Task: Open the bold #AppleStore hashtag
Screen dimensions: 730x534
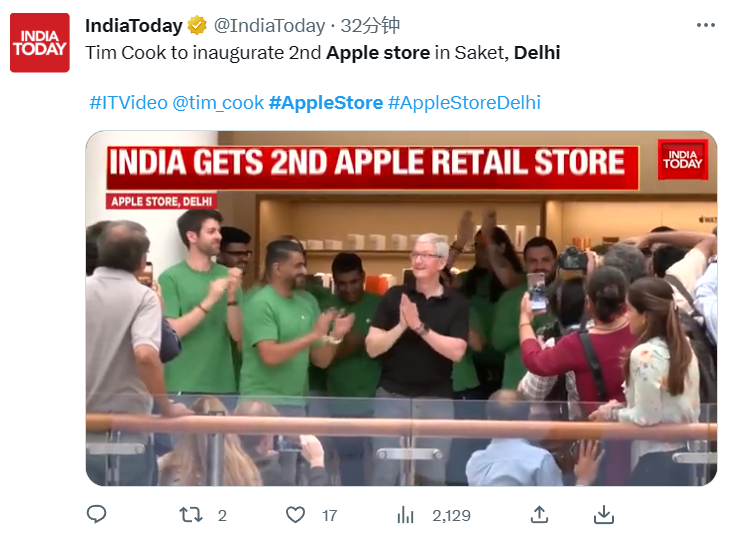Action: [326, 102]
